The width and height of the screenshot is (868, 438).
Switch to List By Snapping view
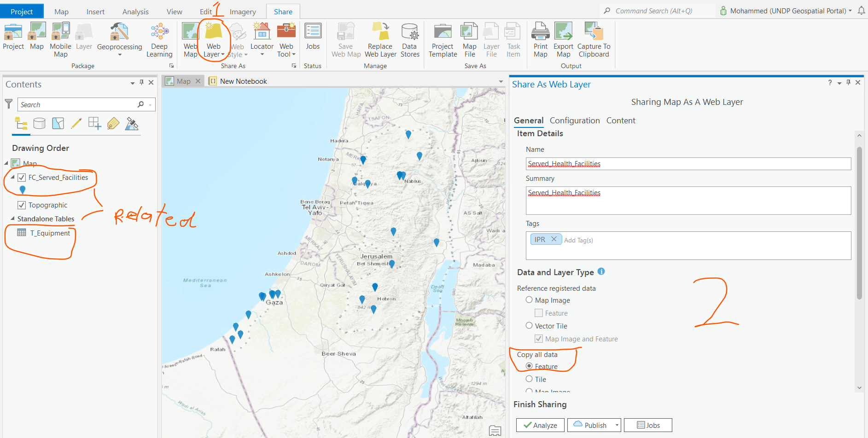click(x=95, y=123)
